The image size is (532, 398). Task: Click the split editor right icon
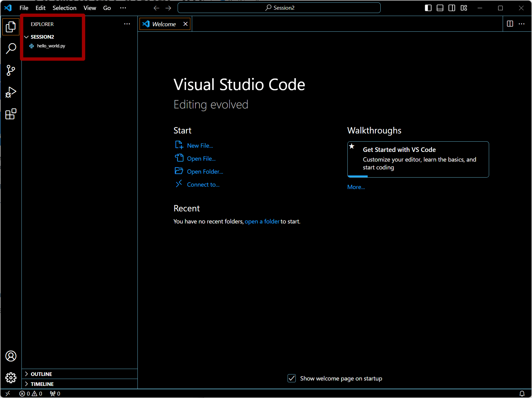click(x=510, y=24)
